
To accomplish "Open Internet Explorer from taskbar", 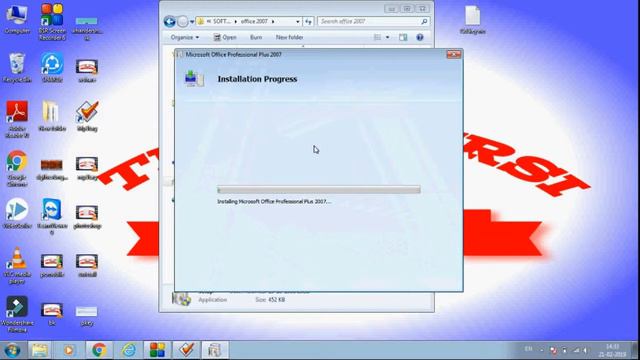I will [129, 350].
